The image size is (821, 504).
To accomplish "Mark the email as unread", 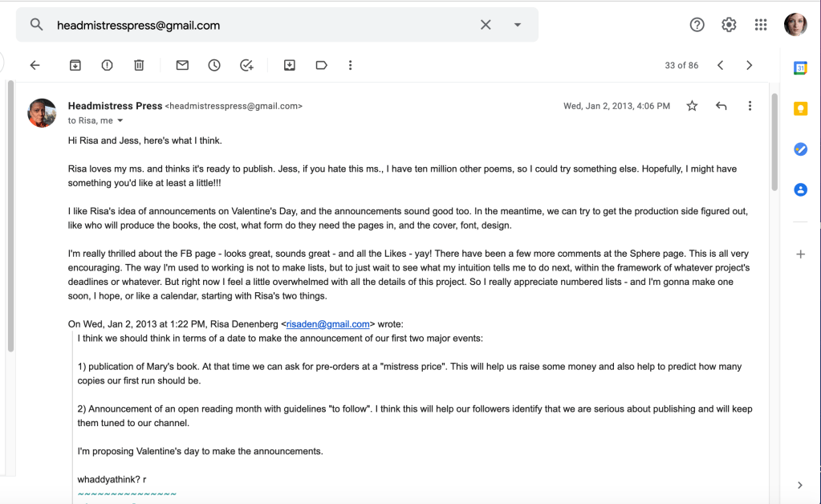I will point(182,65).
